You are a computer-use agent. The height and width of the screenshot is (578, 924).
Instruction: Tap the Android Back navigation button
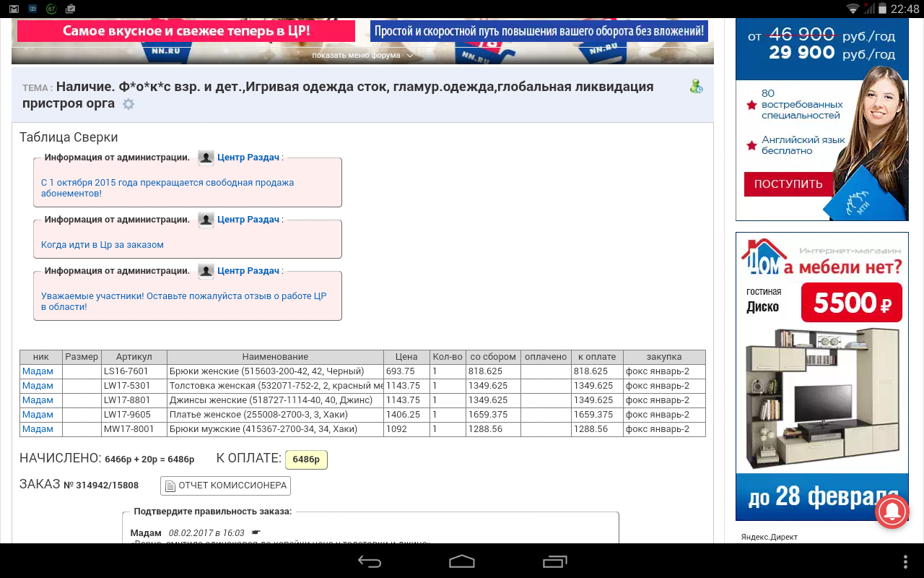pos(370,561)
